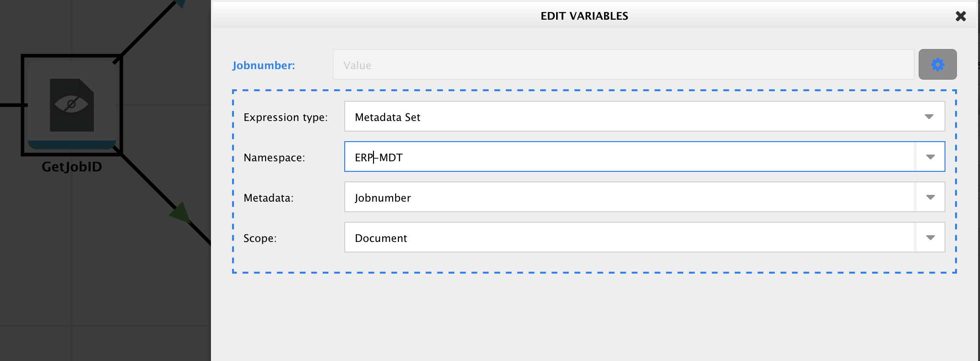Click the blue Jobnumber variable label

click(264, 65)
